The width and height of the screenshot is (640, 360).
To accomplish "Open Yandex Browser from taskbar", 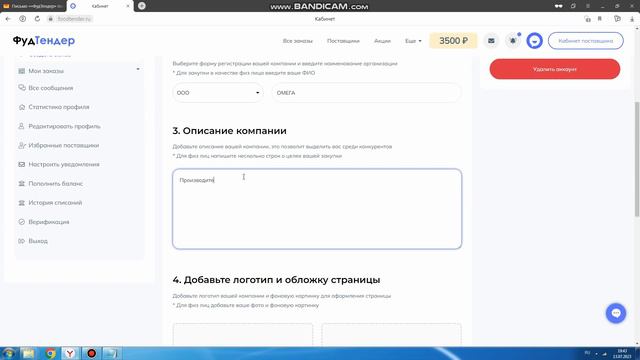I will (x=70, y=353).
